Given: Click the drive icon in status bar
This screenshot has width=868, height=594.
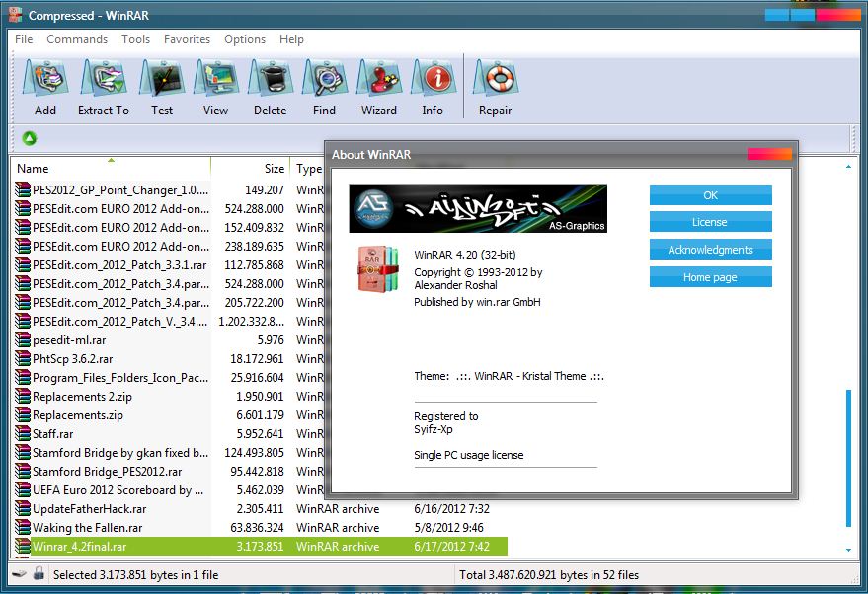Looking at the screenshot, I should [19, 574].
